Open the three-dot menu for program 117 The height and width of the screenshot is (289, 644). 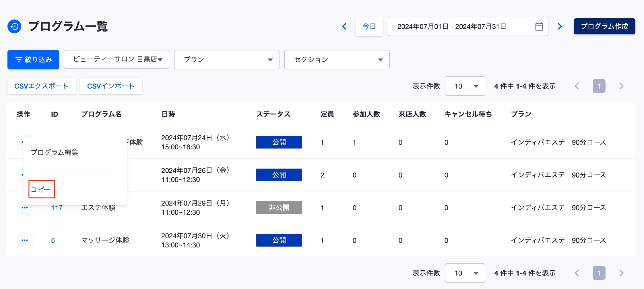tap(25, 208)
